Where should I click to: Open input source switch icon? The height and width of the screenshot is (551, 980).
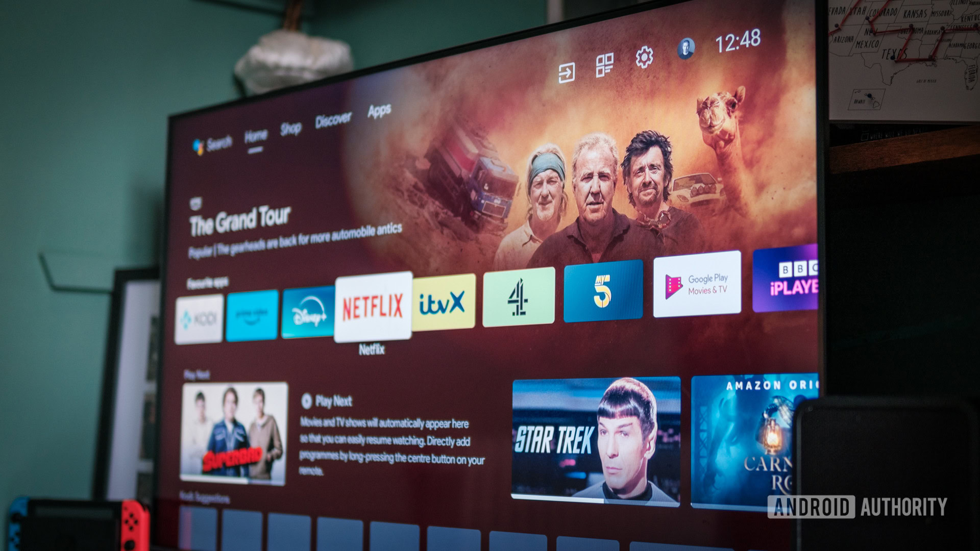point(567,66)
